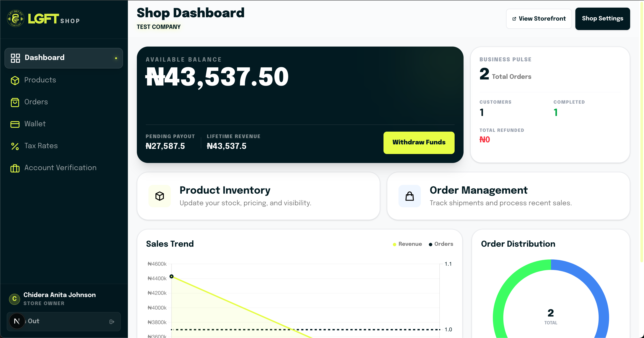Click the ₦43,537.5 lifetime revenue value
The width and height of the screenshot is (644, 338).
227,146
